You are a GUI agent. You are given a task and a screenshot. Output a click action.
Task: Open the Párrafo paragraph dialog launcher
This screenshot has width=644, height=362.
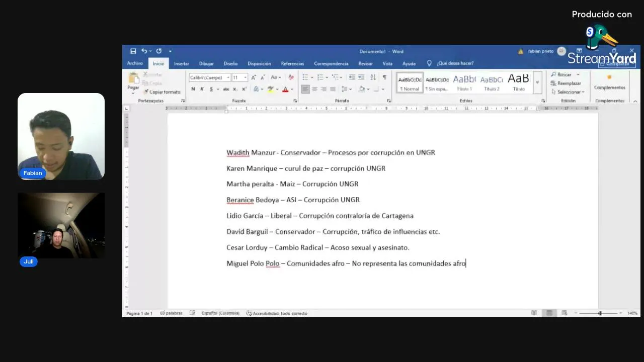tap(389, 101)
